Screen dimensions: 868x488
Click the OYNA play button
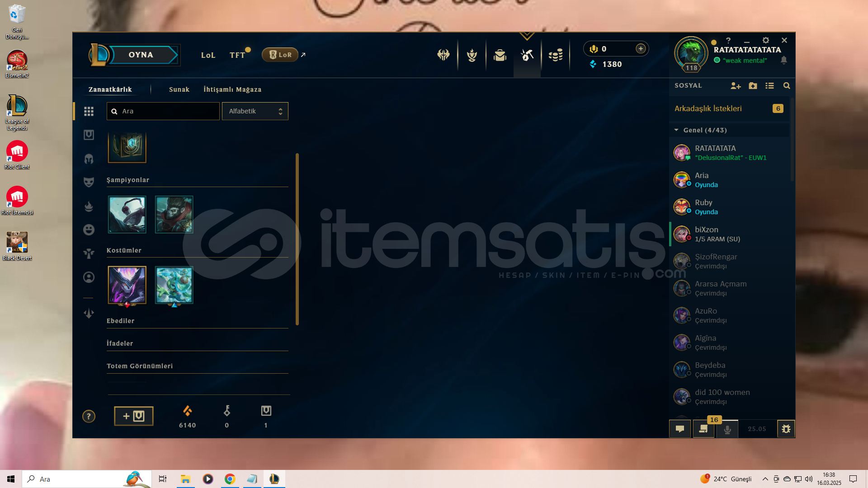141,55
